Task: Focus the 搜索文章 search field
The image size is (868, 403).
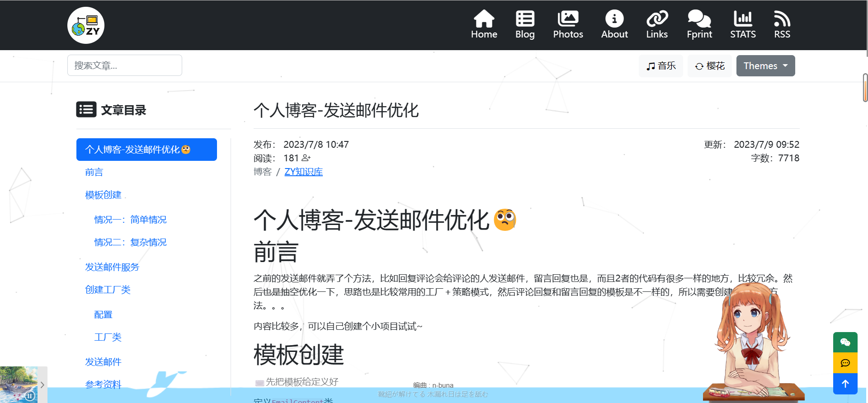Action: tap(125, 66)
